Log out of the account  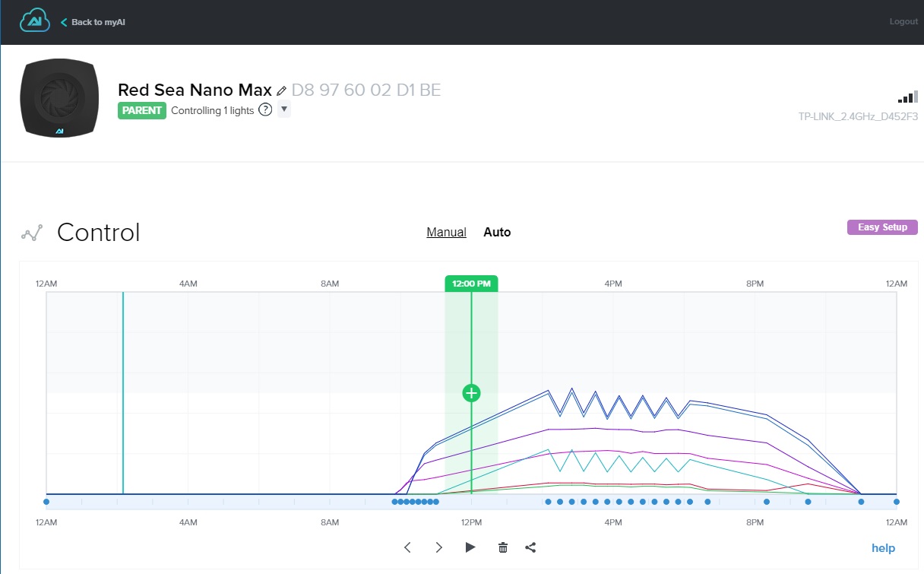pyautogui.click(x=903, y=21)
